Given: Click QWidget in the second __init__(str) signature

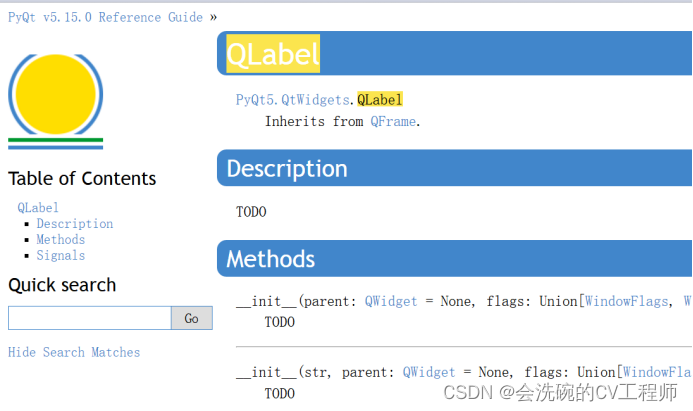Looking at the screenshot, I should coord(429,373).
